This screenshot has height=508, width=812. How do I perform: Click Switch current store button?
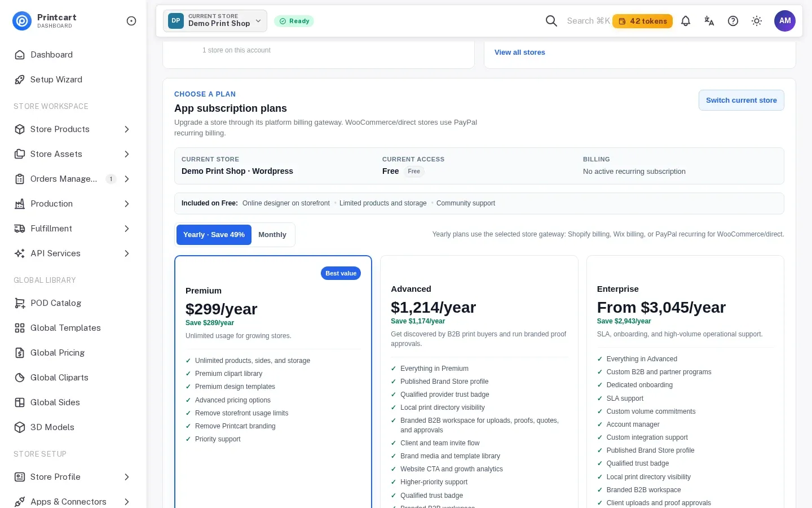(x=742, y=100)
